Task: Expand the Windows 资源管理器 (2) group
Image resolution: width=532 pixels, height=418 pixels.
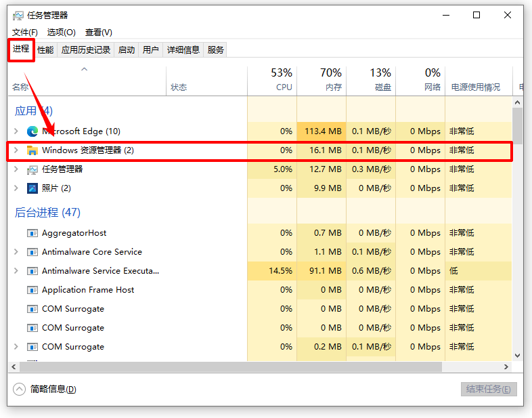Action: click(16, 150)
